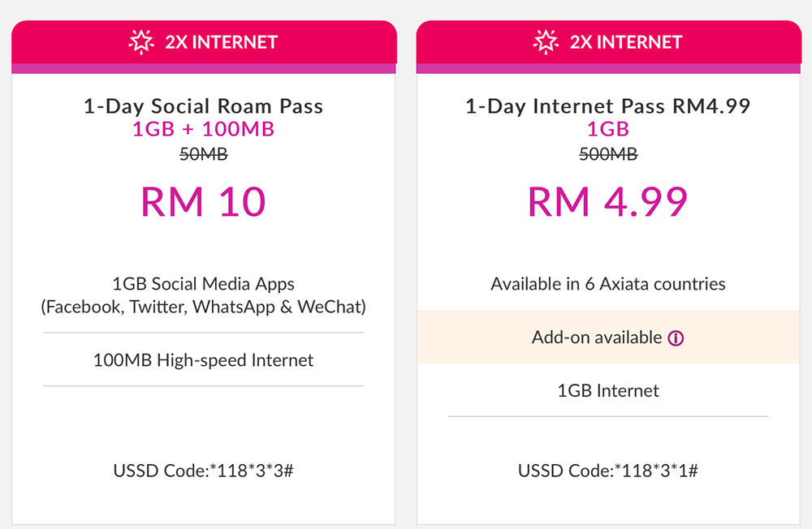Click the RM 10 price
Viewport: 812px width, 529px height.
tap(203, 201)
